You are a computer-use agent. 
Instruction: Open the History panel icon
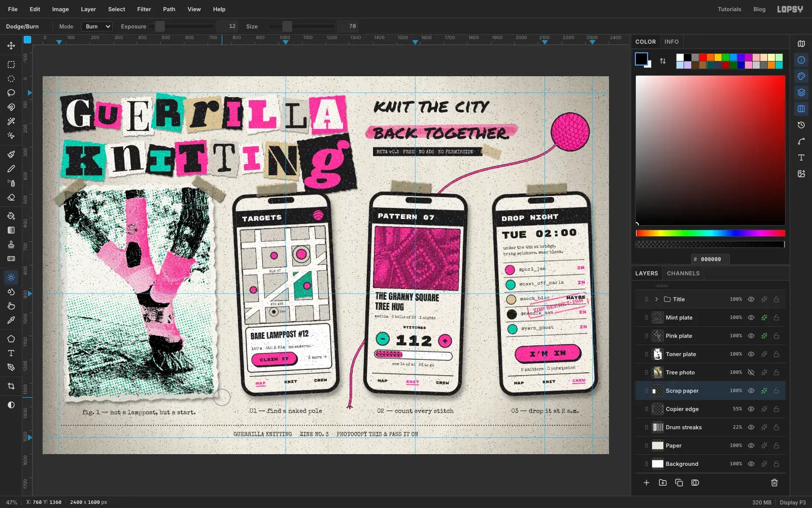point(801,125)
